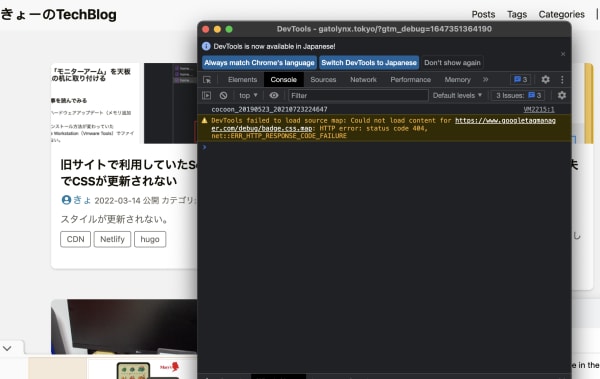
Task: Click the 2022-03-14 公開 date text
Action: [x=127, y=200]
